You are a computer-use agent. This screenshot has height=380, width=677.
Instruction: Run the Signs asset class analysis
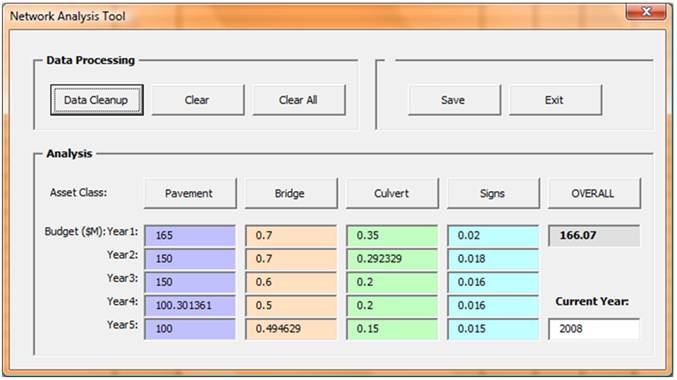[x=494, y=193]
